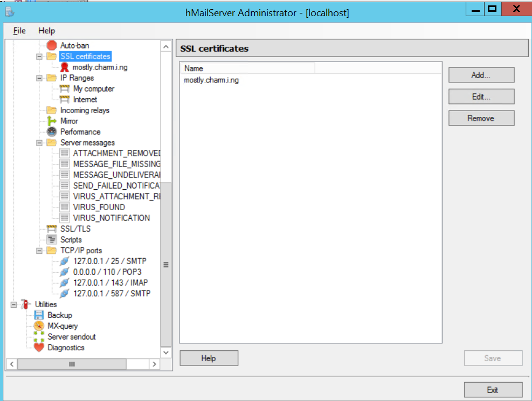
Task: Collapse the Server messages tree node
Action: (x=39, y=143)
